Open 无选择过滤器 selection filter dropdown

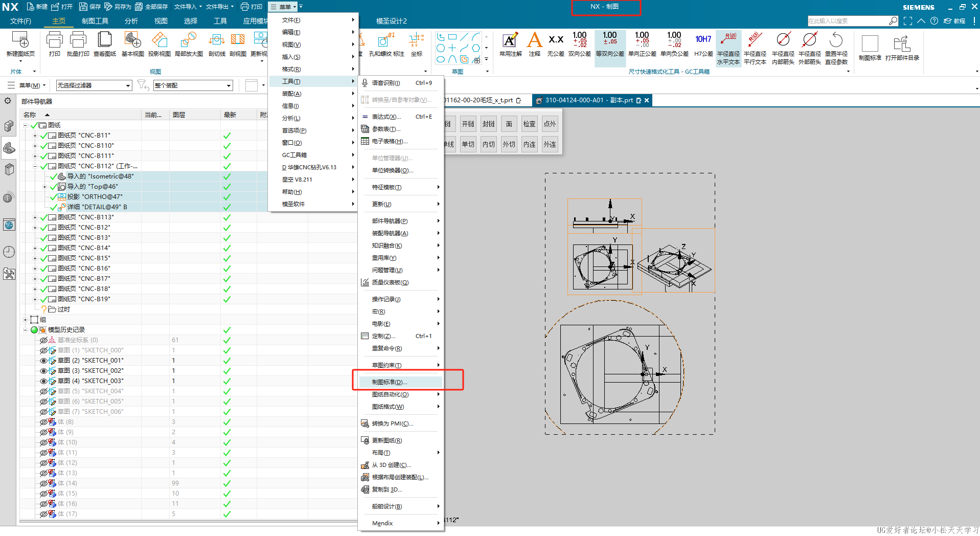coord(94,85)
